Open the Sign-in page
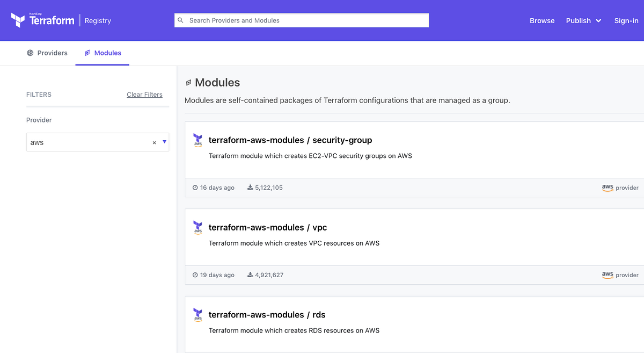Screen dimensions: 644x353 coord(626,20)
